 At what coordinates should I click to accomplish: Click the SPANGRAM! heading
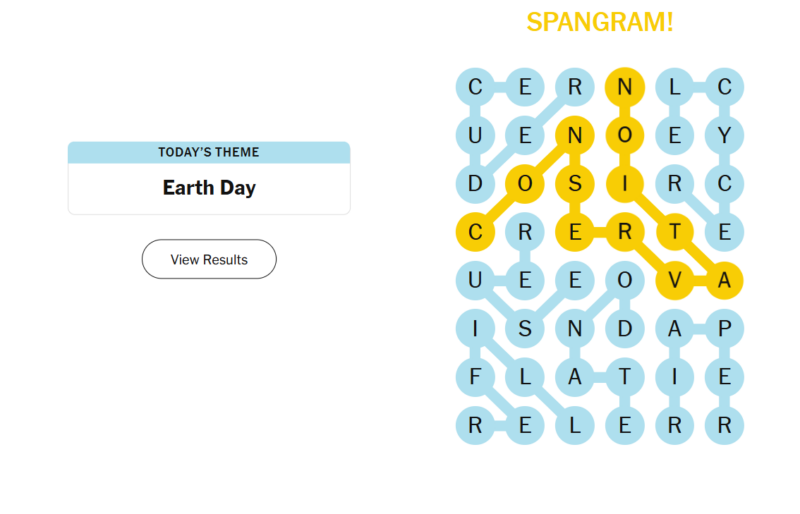tap(600, 22)
